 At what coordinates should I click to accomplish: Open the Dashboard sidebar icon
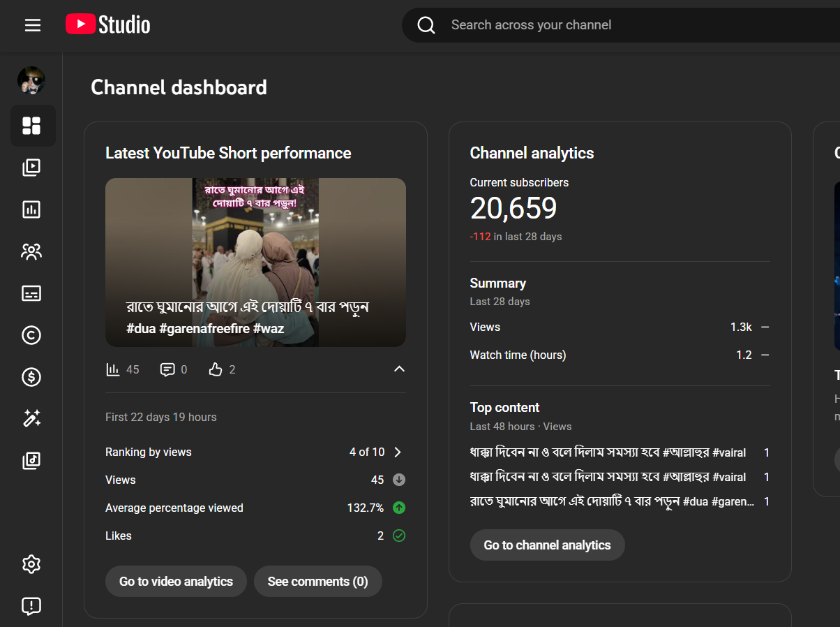click(32, 126)
